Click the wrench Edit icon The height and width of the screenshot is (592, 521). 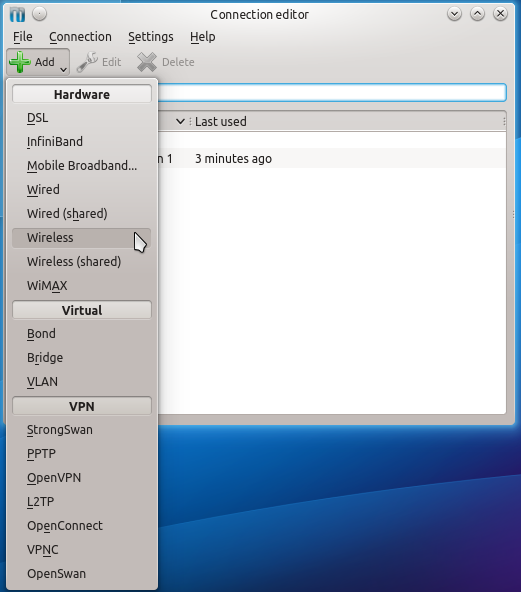[x=87, y=62]
